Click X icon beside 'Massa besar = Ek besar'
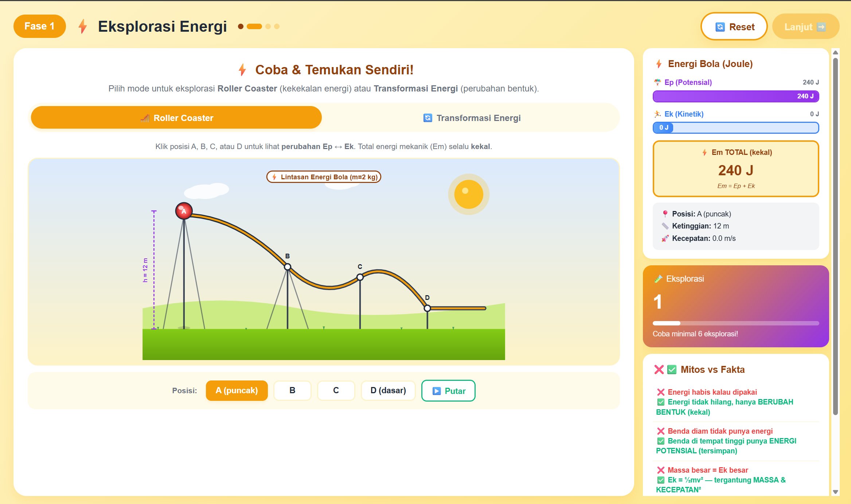The image size is (851, 504). tap(661, 470)
